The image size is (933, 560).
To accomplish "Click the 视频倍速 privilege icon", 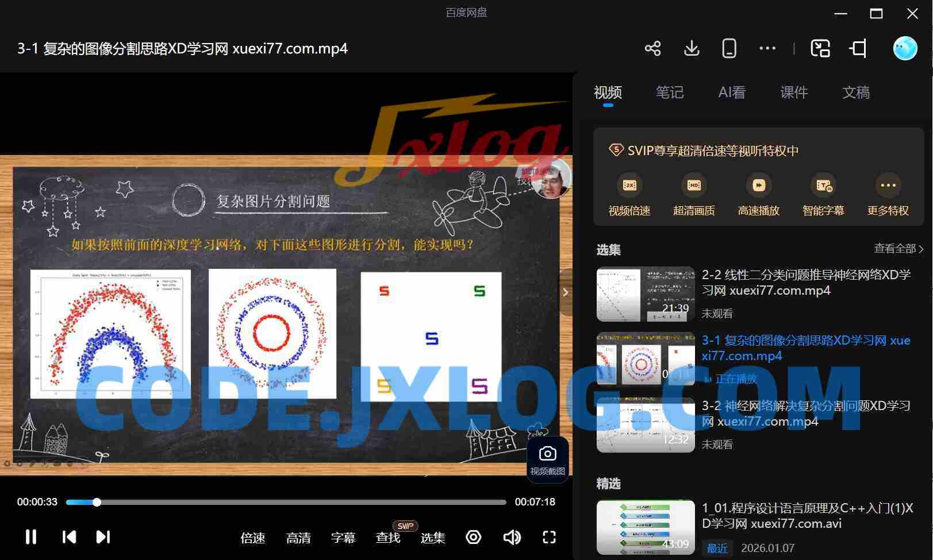I will click(x=629, y=185).
